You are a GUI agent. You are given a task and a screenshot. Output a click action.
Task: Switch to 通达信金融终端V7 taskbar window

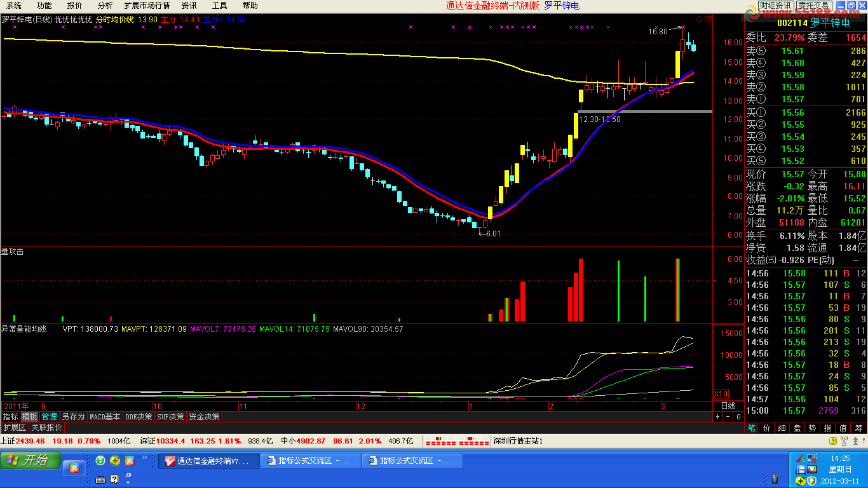click(209, 461)
